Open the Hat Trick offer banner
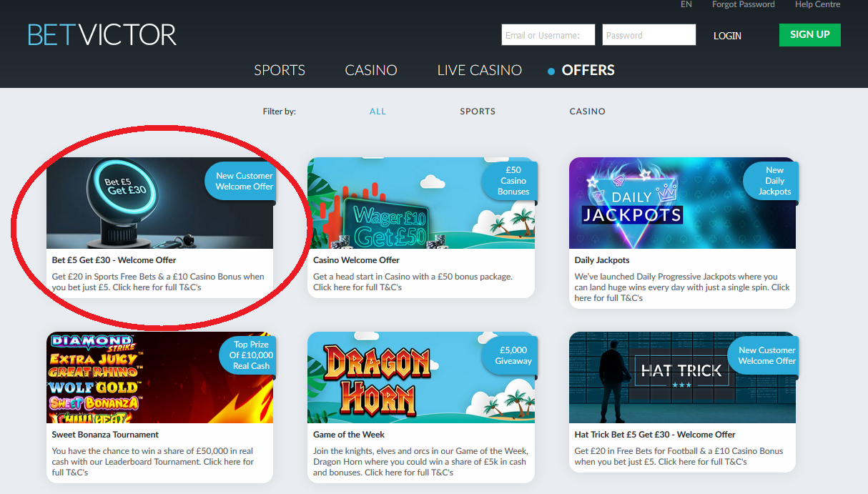The height and width of the screenshot is (494, 868). 682,377
